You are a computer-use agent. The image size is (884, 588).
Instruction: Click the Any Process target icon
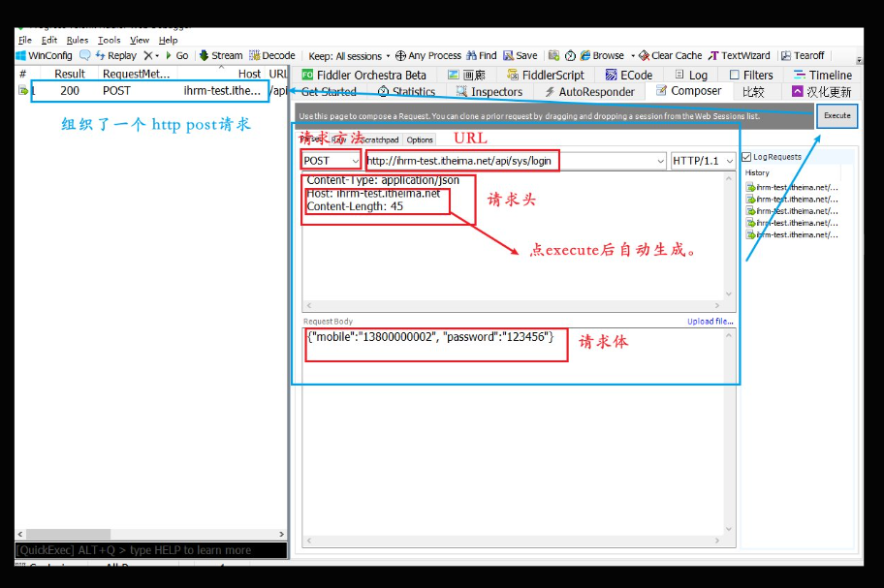400,56
